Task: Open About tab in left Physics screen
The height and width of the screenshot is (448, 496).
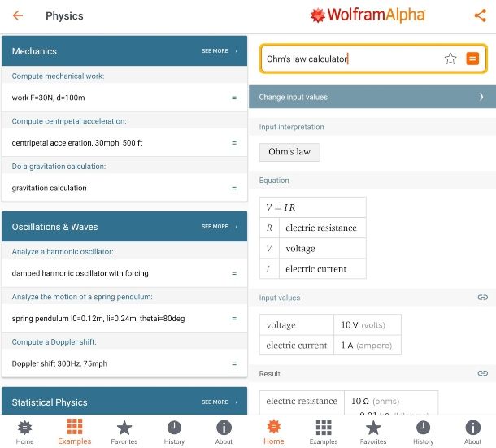Action: pyautogui.click(x=224, y=433)
